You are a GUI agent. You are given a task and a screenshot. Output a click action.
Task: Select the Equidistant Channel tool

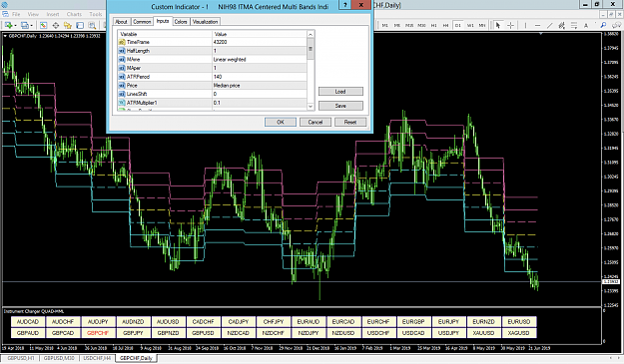tap(561, 26)
